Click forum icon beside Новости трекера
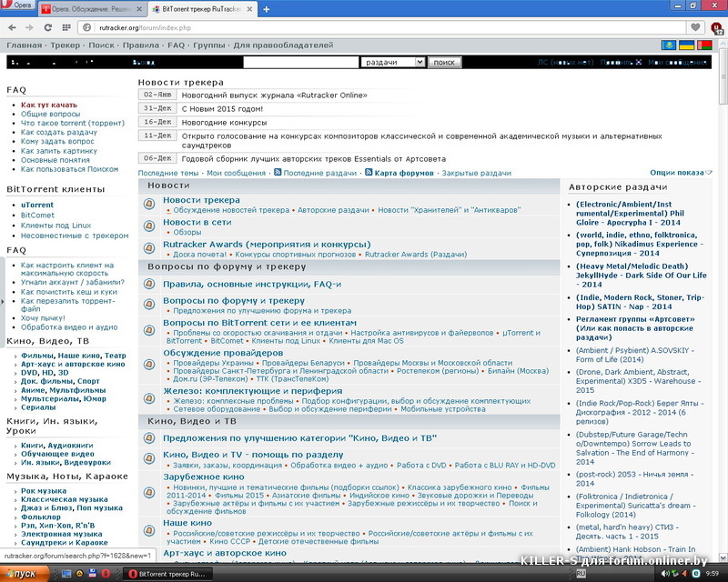The width and height of the screenshot is (728, 582). pyautogui.click(x=149, y=206)
